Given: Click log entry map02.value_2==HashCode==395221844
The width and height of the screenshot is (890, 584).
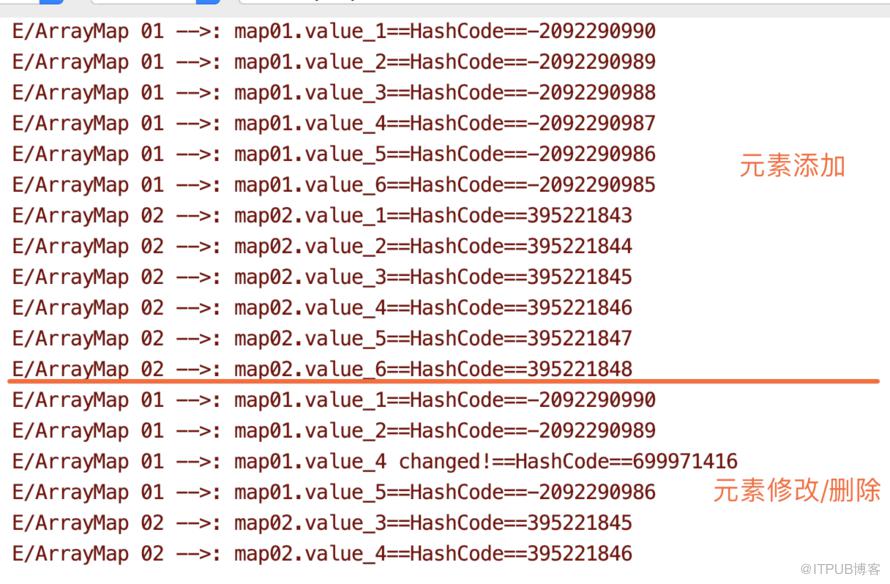Looking at the screenshot, I should pos(322,246).
